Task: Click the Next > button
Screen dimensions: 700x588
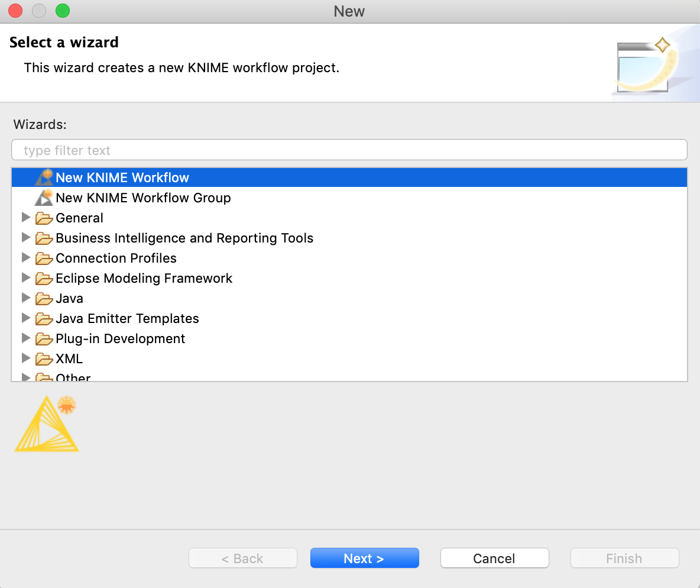Action: (364, 558)
